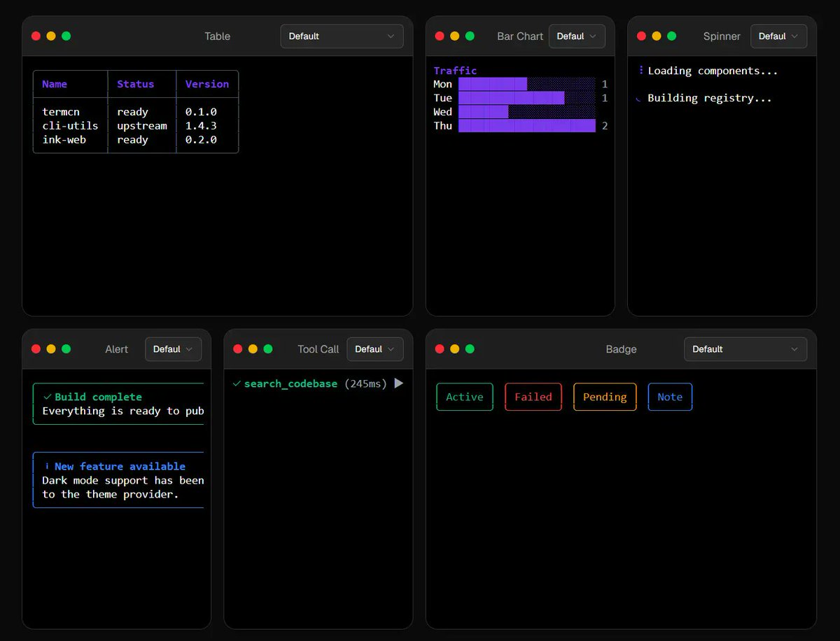
Task: Click the orange Pending badge
Action: (x=605, y=397)
